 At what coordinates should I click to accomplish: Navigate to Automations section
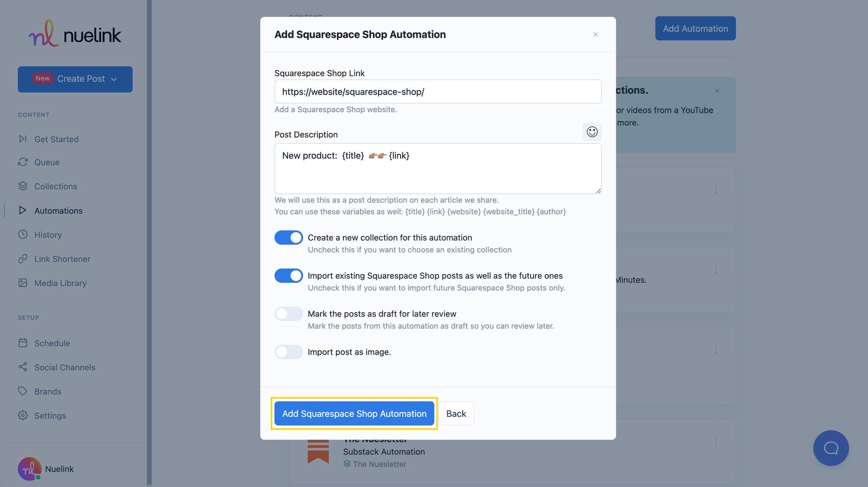click(x=59, y=210)
